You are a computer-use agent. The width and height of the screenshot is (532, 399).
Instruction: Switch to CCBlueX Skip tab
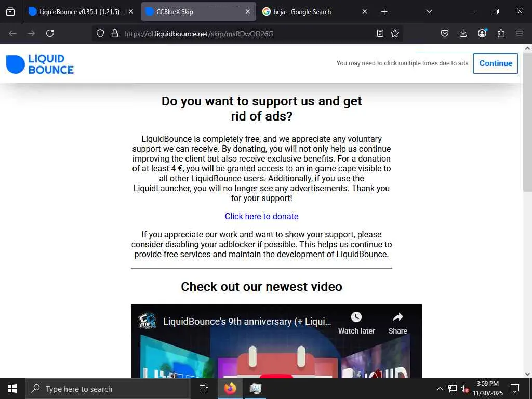point(198,11)
